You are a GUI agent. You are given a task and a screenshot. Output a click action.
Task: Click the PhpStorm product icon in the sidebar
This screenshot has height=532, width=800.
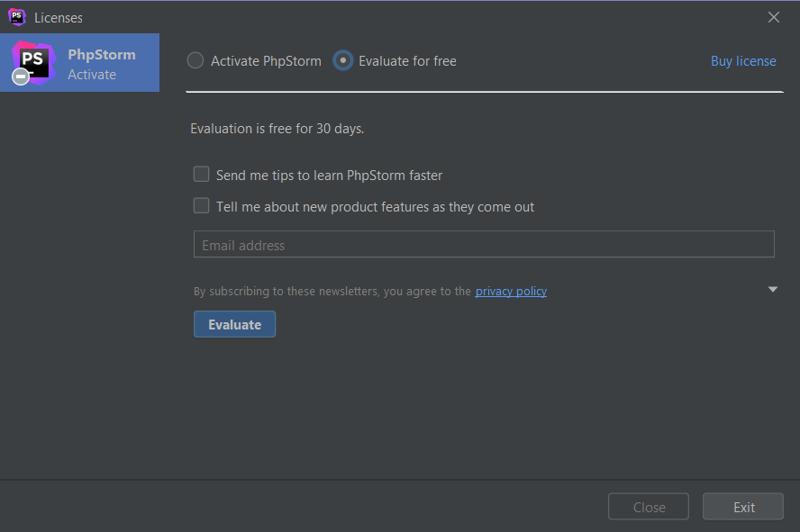(33, 63)
